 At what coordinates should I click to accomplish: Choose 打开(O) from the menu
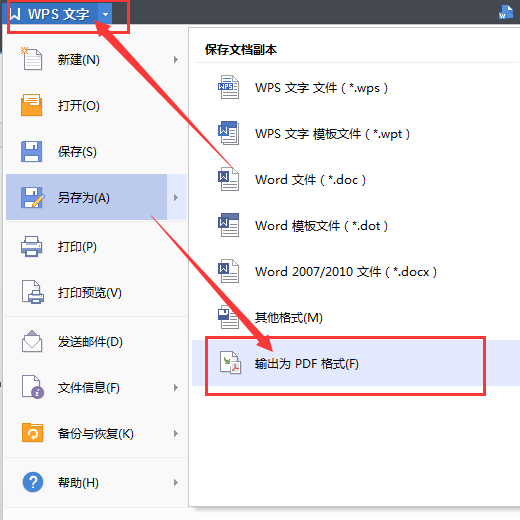[x=97, y=105]
